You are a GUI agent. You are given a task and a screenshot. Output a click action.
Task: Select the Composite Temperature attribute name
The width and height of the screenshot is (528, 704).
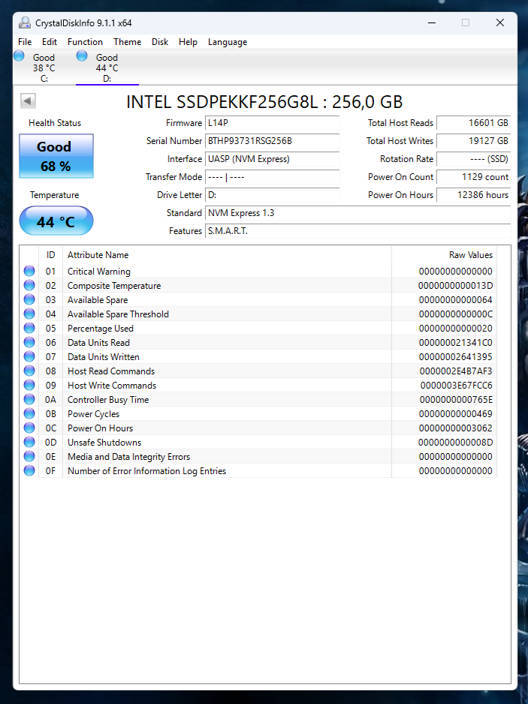(x=114, y=286)
